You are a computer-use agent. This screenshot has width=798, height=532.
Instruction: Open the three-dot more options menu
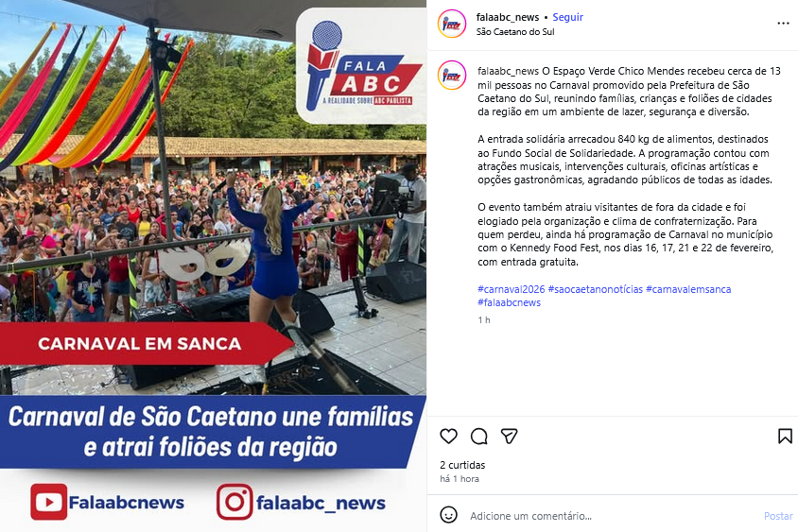tap(783, 24)
